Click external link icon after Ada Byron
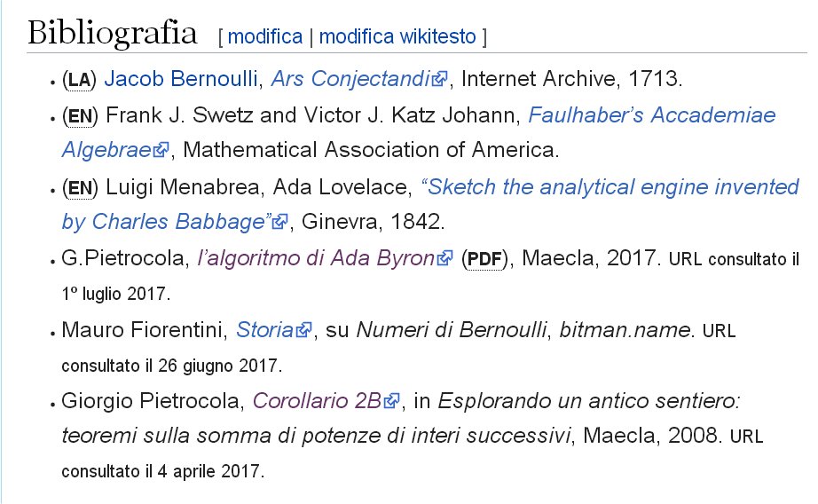 coord(445,258)
